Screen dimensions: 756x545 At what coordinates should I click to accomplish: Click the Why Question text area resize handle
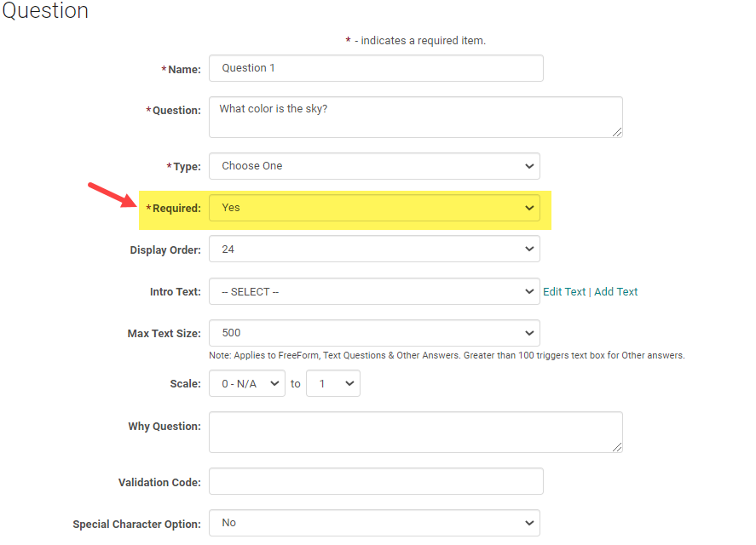[x=617, y=447]
